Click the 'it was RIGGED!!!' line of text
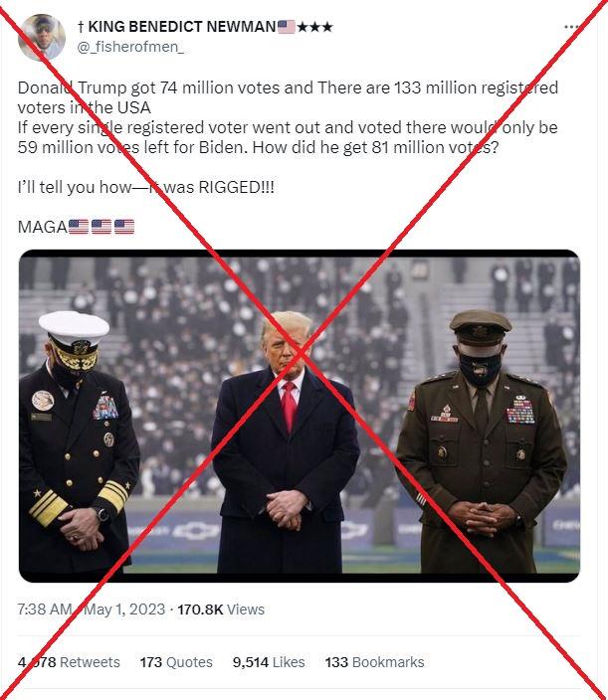 click(x=145, y=187)
